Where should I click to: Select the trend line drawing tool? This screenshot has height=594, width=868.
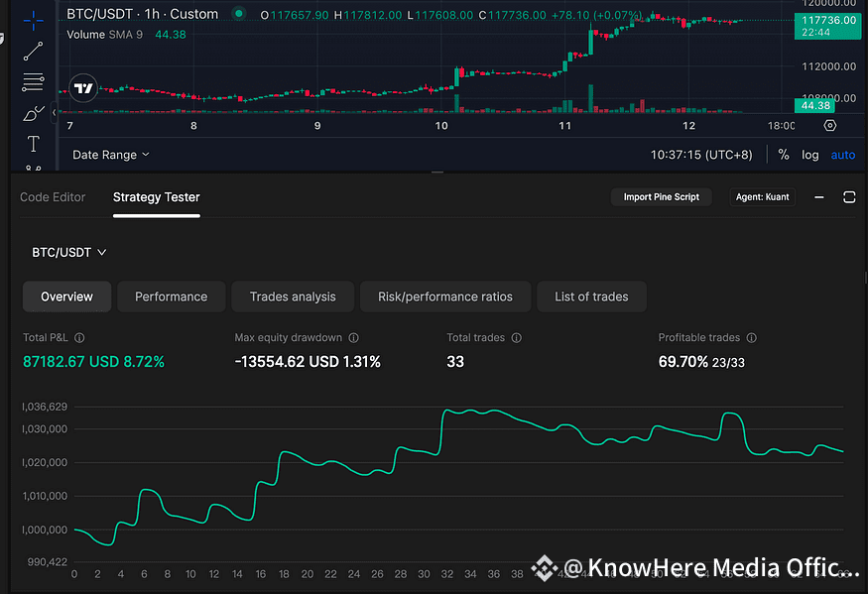[x=33, y=50]
